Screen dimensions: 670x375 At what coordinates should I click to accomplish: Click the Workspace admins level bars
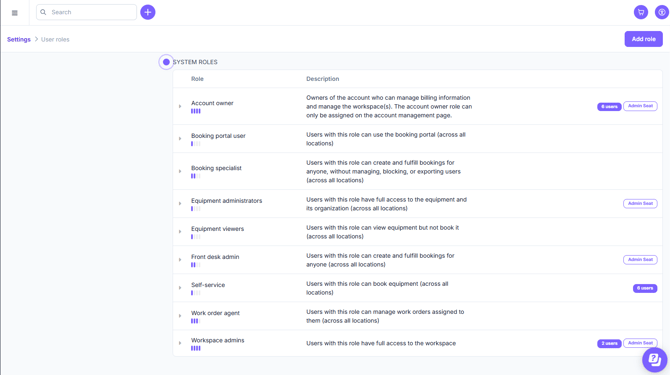coord(196,348)
